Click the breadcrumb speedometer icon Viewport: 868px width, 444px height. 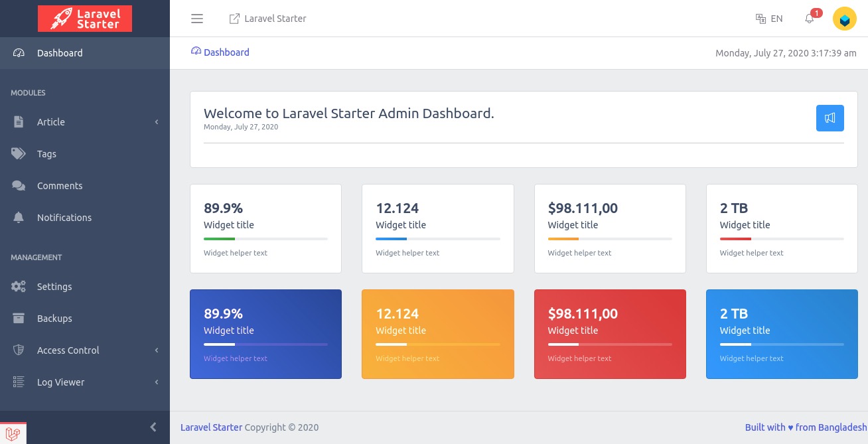tap(196, 51)
